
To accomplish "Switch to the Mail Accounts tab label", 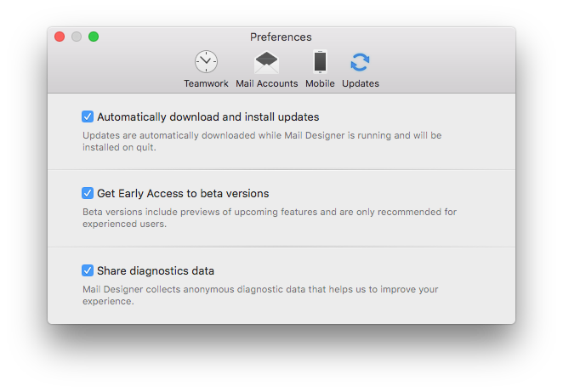I will (267, 83).
